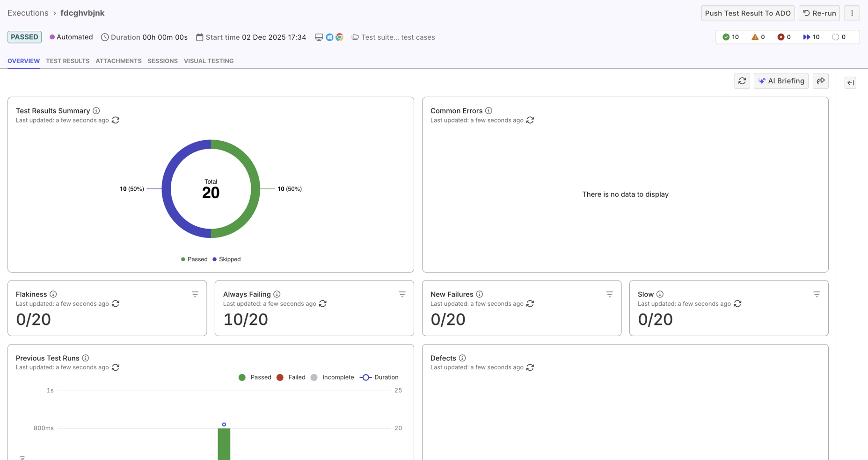Viewport: 868px width, 460px height.
Task: Toggle the Passed legend under the donut chart
Action: tap(194, 259)
